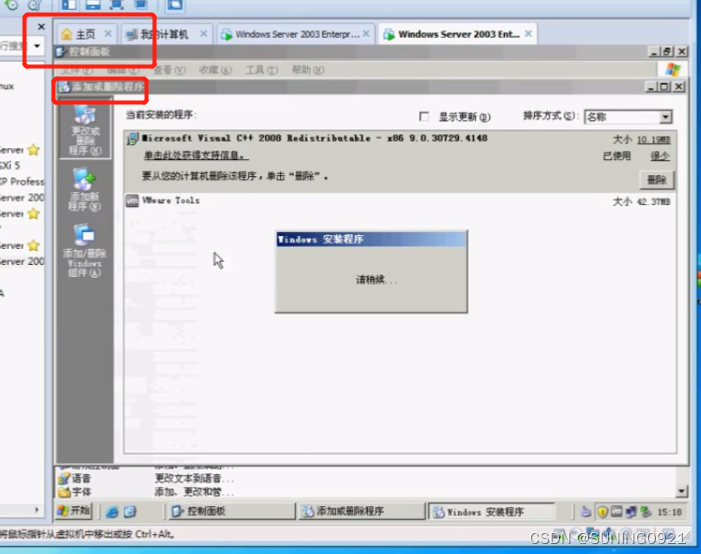
Task: Click the VMware Tools tray icon
Action: point(617,511)
